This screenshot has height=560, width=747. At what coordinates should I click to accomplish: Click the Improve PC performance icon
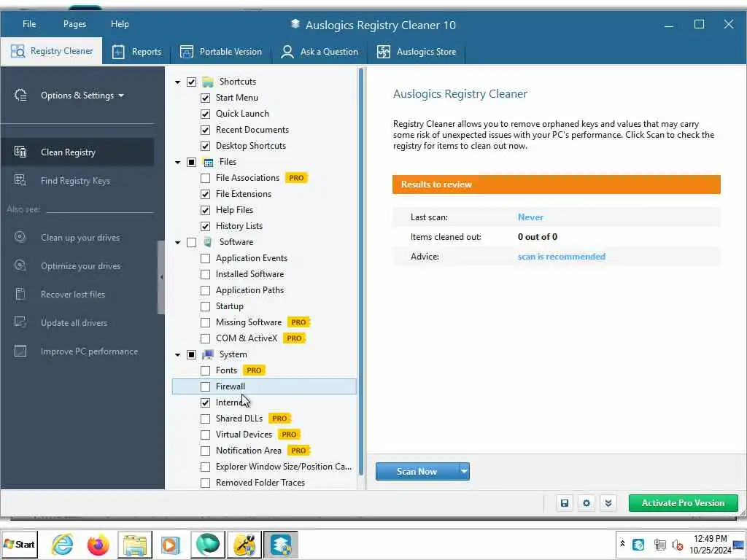20,351
